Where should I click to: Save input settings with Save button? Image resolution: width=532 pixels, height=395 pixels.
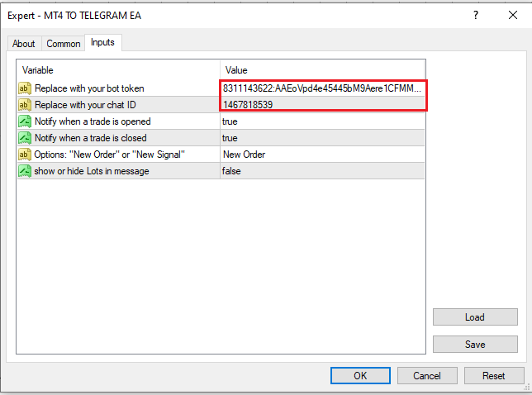pyautogui.click(x=475, y=345)
